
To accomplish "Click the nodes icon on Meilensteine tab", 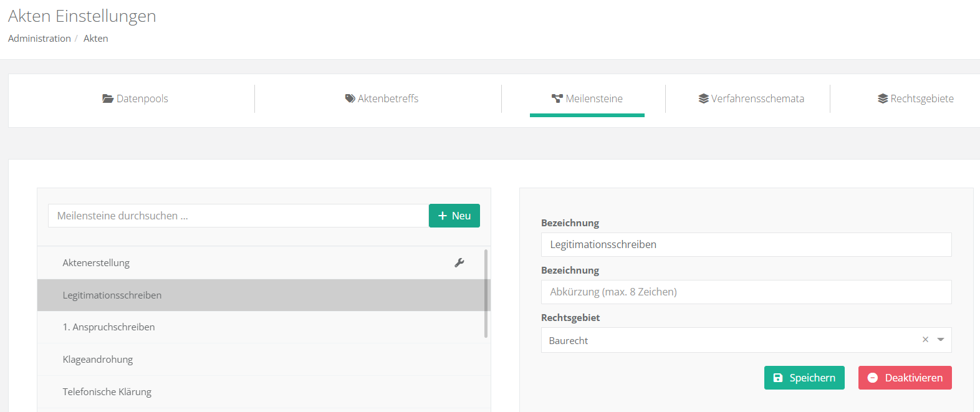I will click(x=557, y=98).
